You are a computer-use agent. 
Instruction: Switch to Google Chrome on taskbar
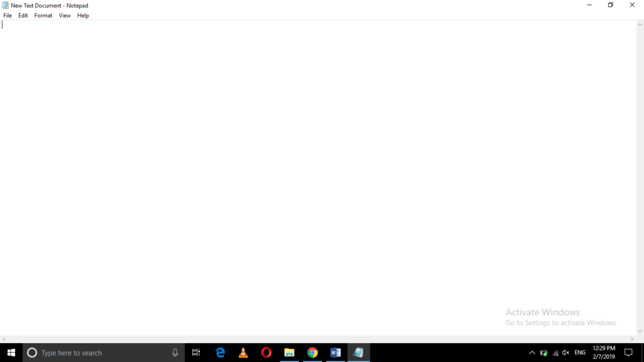[313, 353]
